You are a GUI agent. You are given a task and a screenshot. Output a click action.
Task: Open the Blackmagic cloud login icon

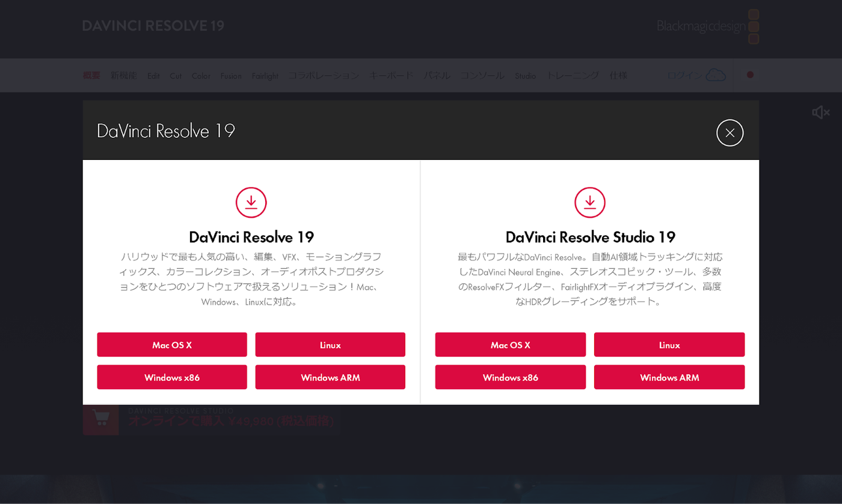[x=716, y=75]
